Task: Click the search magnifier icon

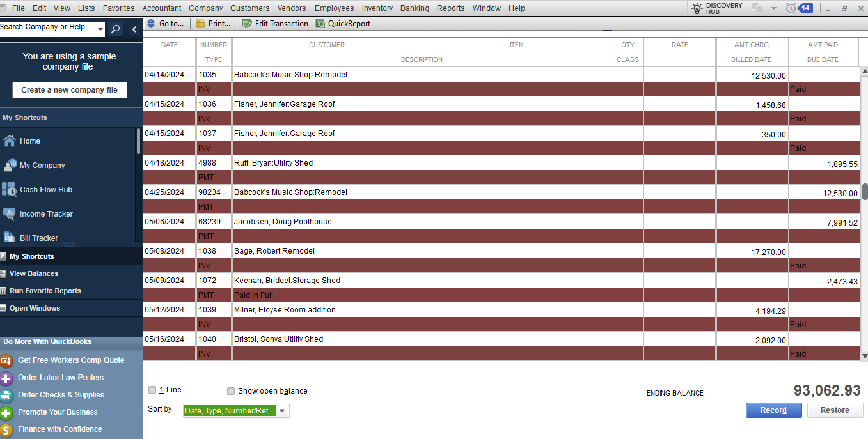Action: click(115, 29)
